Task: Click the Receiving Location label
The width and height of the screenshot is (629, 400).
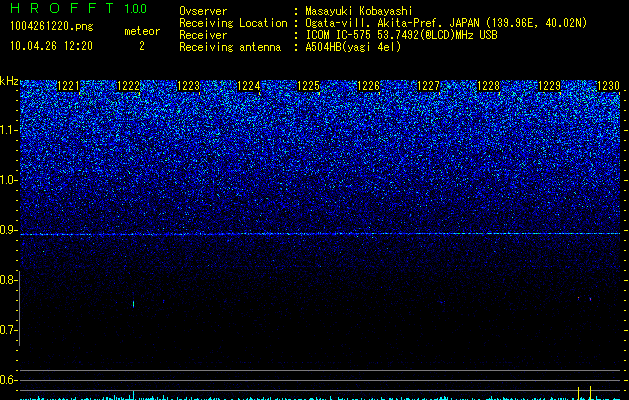Action: [233, 23]
